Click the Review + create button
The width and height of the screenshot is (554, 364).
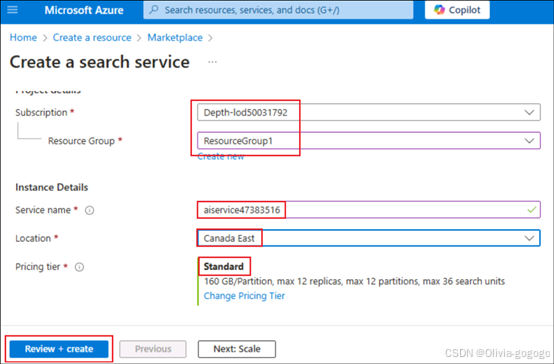(x=59, y=349)
